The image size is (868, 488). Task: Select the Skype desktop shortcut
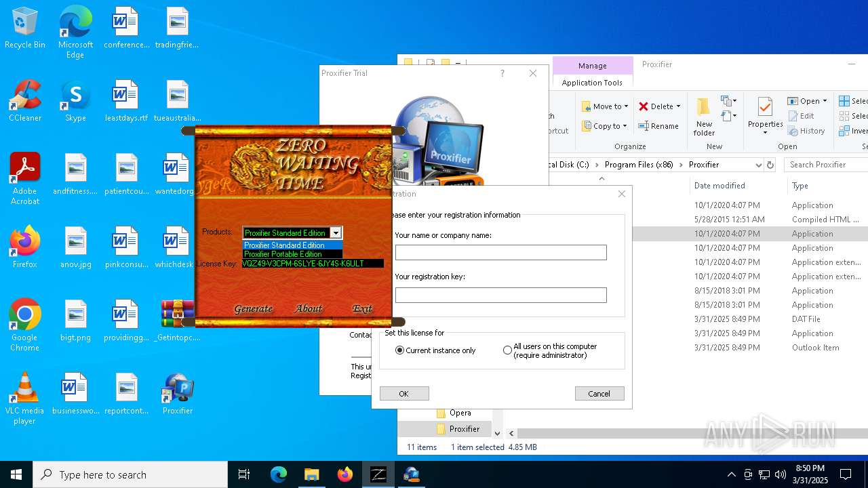[x=75, y=102]
